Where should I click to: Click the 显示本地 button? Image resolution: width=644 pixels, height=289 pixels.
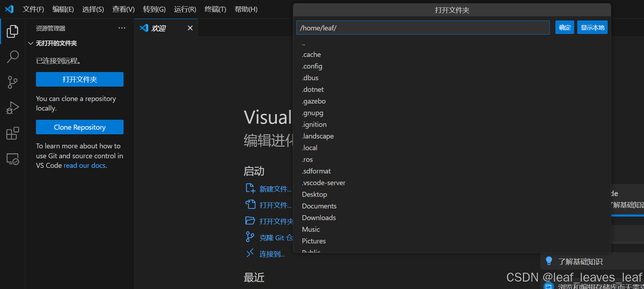[592, 28]
